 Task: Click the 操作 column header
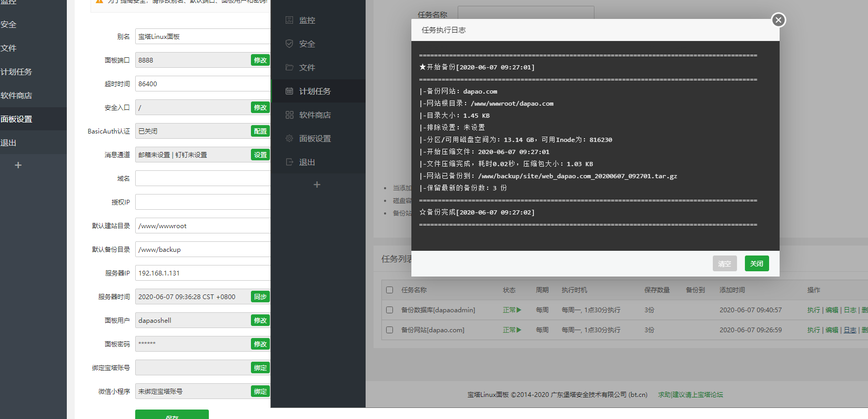coord(813,290)
